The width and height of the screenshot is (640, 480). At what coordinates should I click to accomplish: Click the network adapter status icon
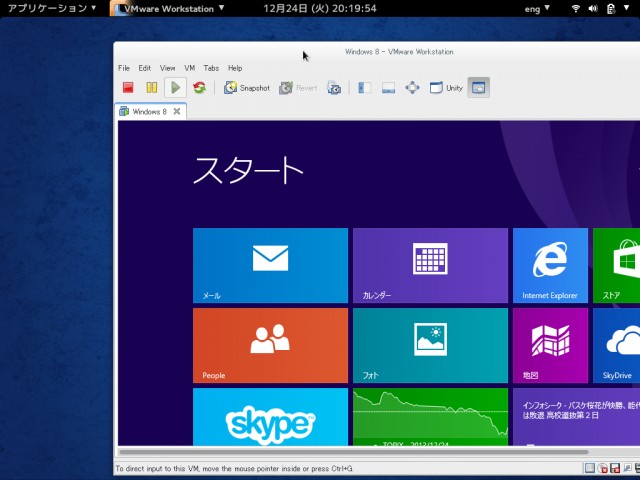point(627,468)
